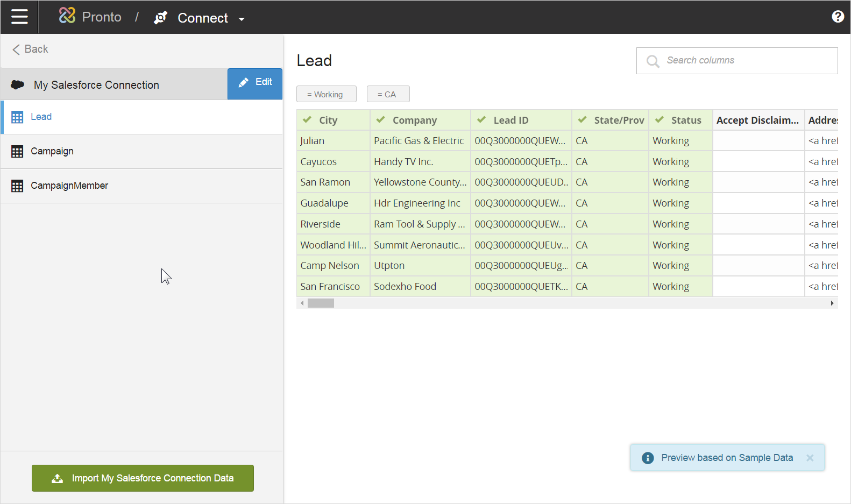Toggle the Company column checkmark
The width and height of the screenshot is (851, 504).
(x=381, y=120)
